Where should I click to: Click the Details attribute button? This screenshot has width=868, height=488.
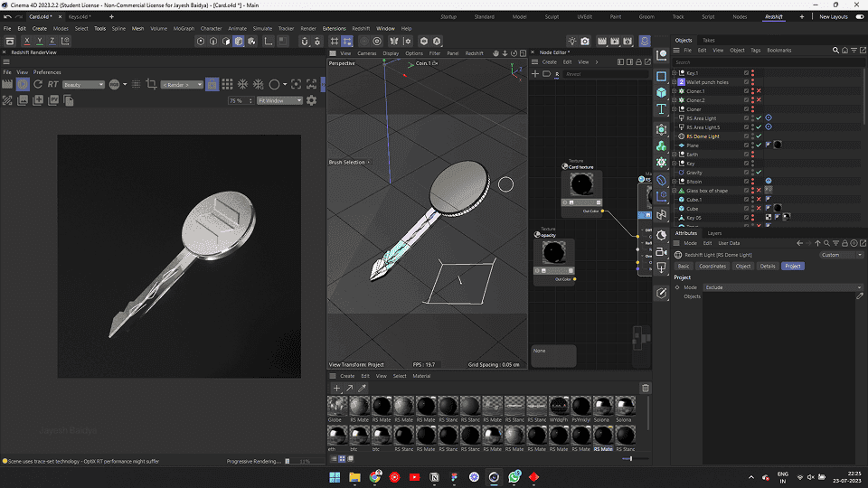(x=767, y=266)
